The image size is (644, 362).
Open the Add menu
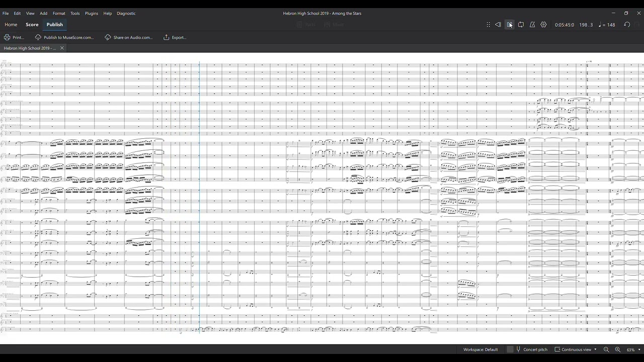(x=44, y=13)
